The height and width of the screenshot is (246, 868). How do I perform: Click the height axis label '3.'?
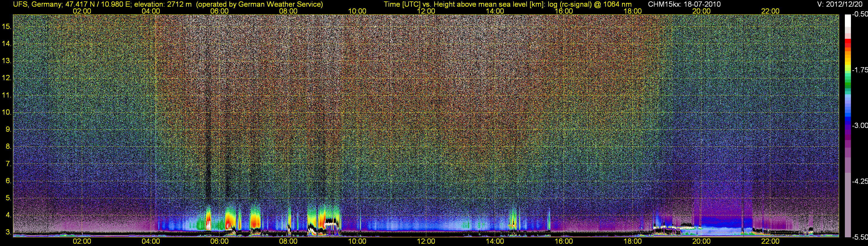click(x=8, y=232)
